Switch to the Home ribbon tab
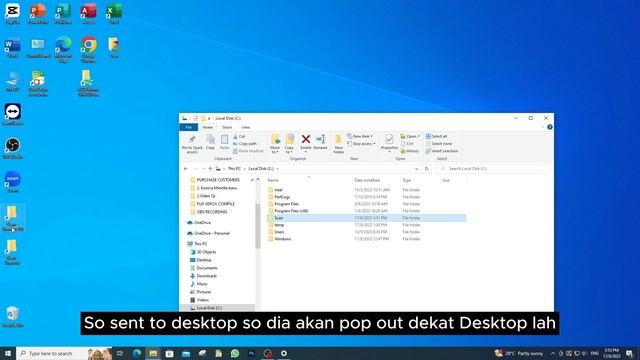Screen dimensions: 640x360 click(x=207, y=127)
